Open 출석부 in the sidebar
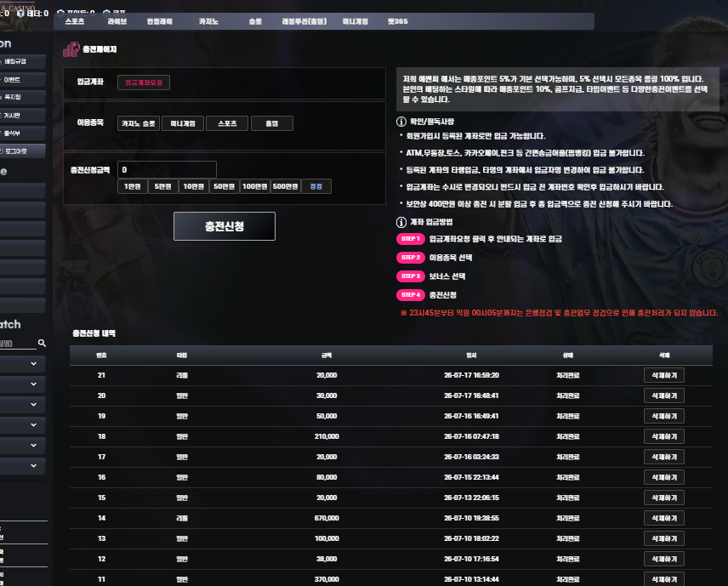 pyautogui.click(x=22, y=134)
